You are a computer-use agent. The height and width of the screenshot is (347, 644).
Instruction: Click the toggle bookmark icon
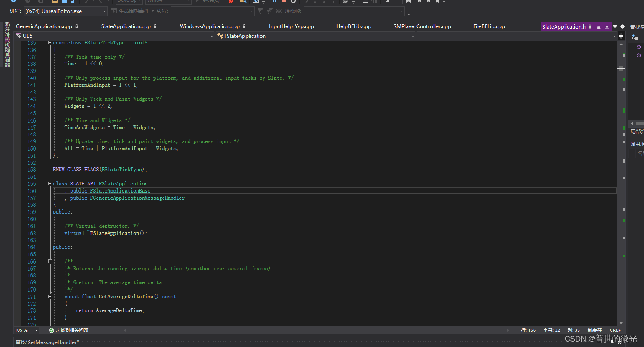(408, 2)
